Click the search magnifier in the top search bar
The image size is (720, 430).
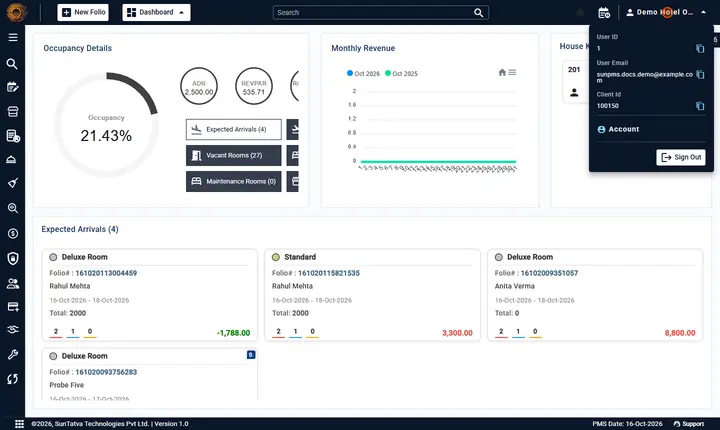click(x=478, y=12)
